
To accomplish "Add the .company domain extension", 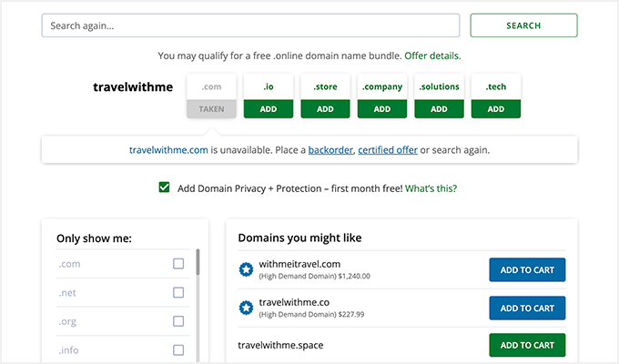I will (381, 108).
